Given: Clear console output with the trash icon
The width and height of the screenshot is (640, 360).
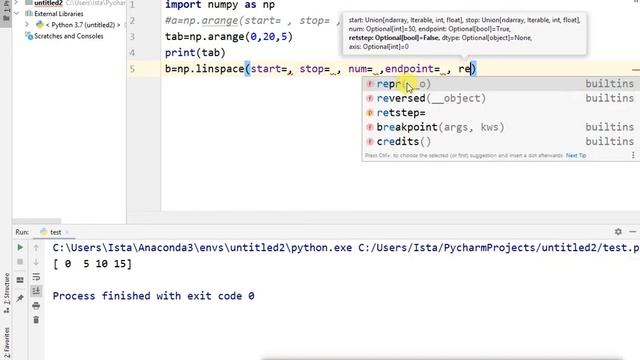Looking at the screenshot, I should coord(36,320).
